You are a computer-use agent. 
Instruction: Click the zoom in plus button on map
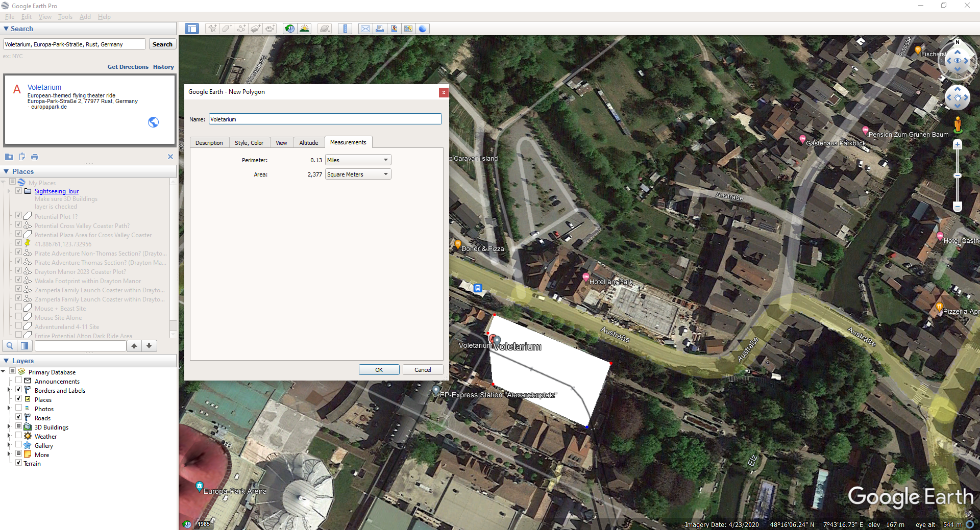point(958,144)
